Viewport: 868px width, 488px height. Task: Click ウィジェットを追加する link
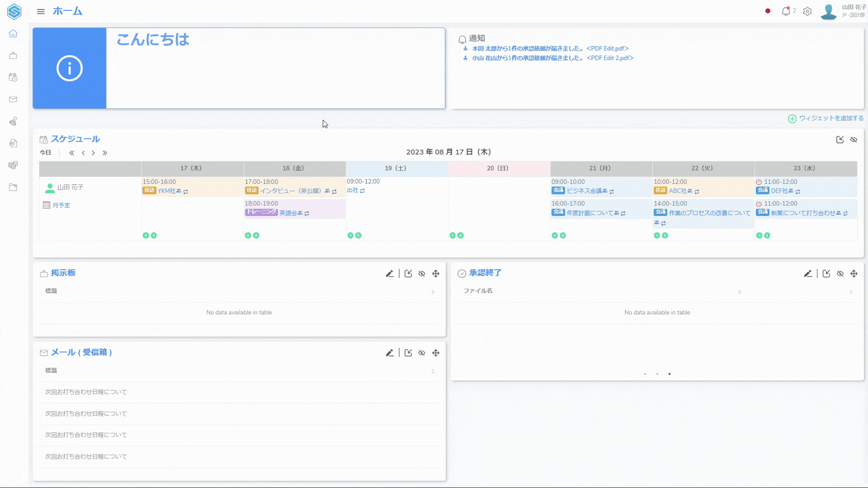[830, 118]
